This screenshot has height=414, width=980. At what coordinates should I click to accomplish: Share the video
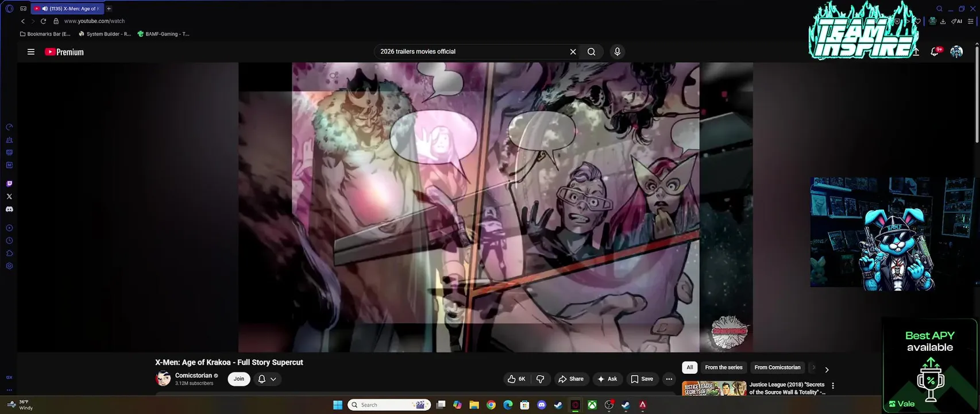571,379
